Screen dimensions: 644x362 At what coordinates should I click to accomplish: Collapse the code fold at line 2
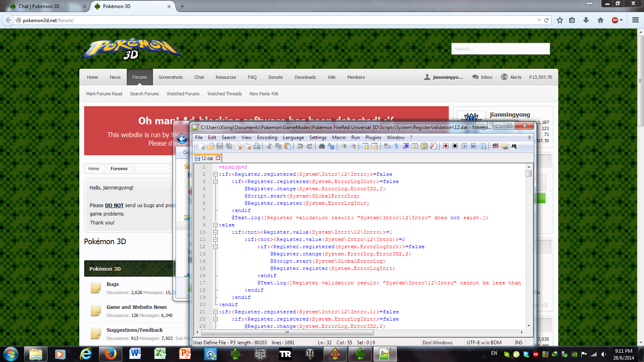[x=215, y=174]
